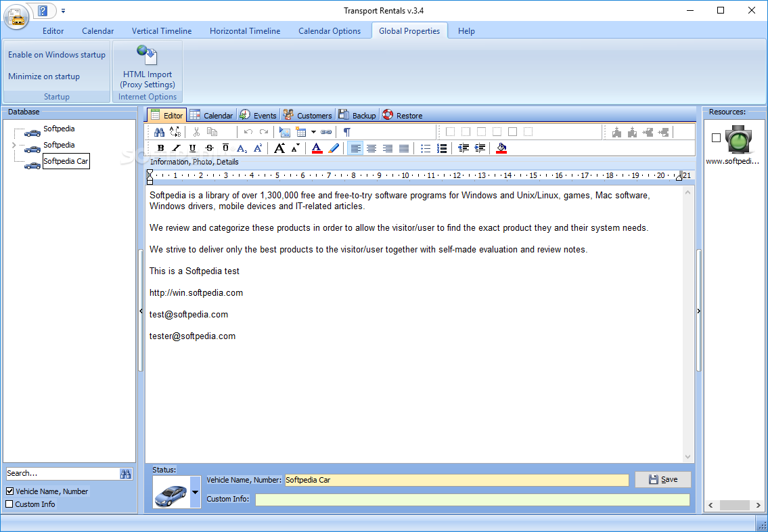Click the Cut scissors icon
Viewport: 768px width, 532px height.
click(196, 132)
